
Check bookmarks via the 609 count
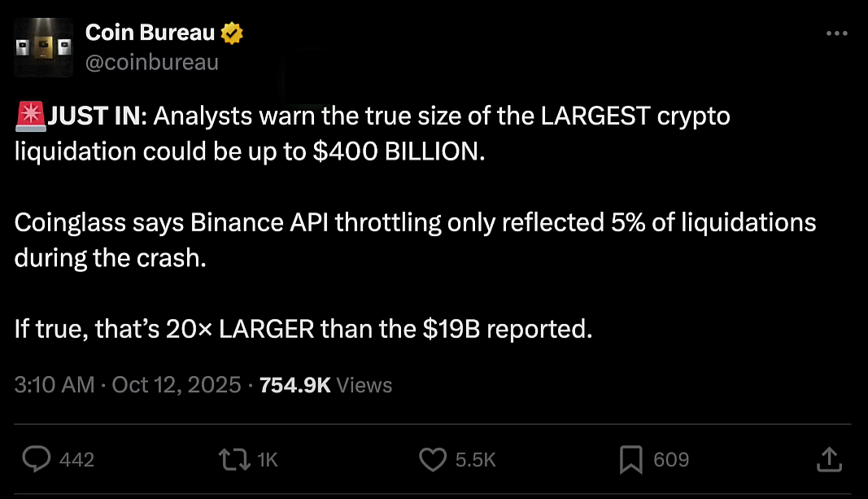click(670, 459)
